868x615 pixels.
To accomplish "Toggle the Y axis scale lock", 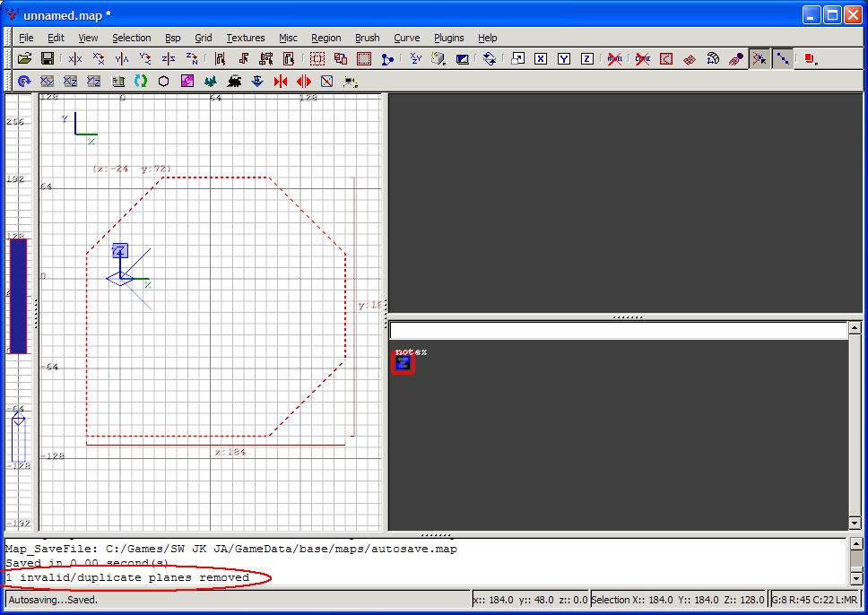I will (564, 58).
